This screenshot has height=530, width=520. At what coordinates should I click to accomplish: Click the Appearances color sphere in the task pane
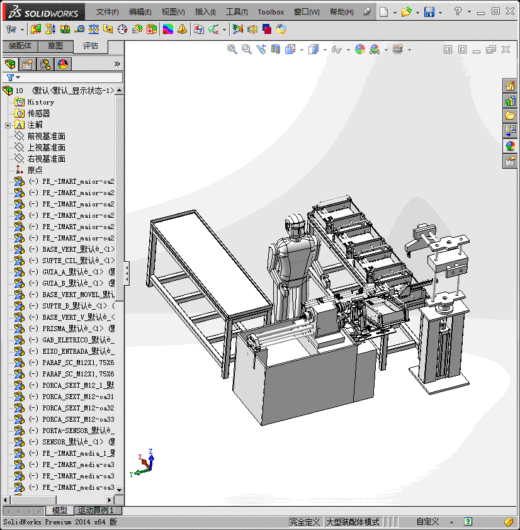(510, 146)
